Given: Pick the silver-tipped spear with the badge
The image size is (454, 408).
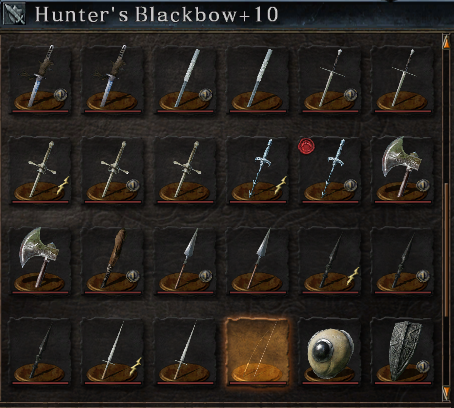Looking at the screenshot, I should [x=185, y=261].
